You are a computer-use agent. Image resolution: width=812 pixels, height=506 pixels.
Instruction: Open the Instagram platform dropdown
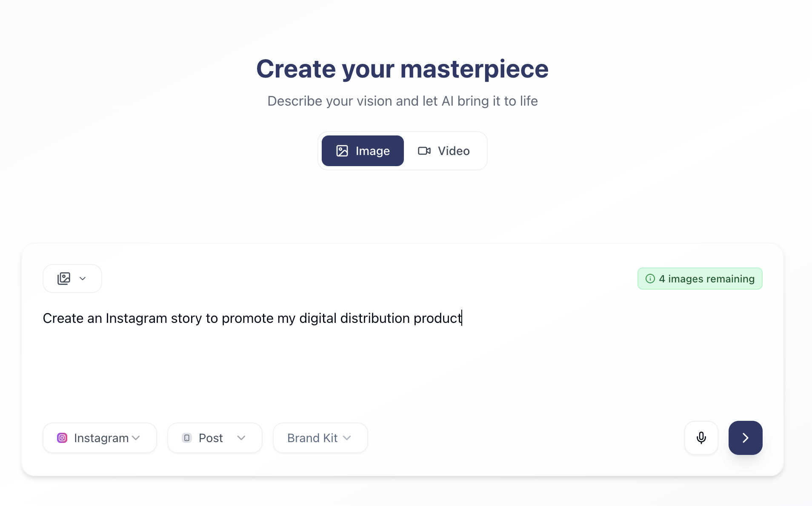tap(100, 438)
